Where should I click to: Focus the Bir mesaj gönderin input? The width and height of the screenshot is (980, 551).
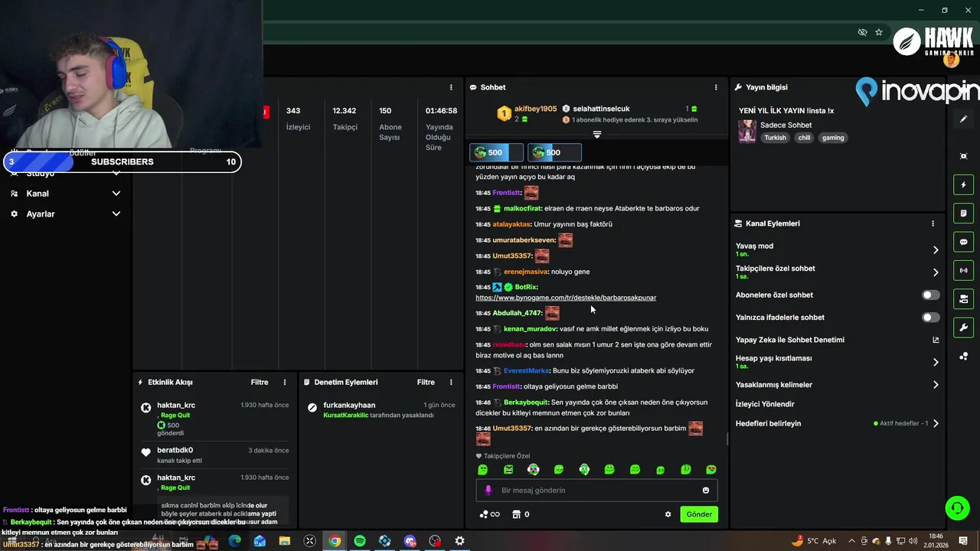click(597, 491)
